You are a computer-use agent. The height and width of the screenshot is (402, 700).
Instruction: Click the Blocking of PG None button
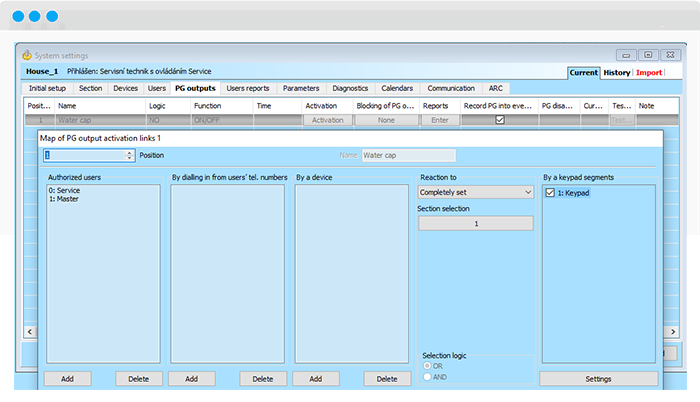point(386,120)
